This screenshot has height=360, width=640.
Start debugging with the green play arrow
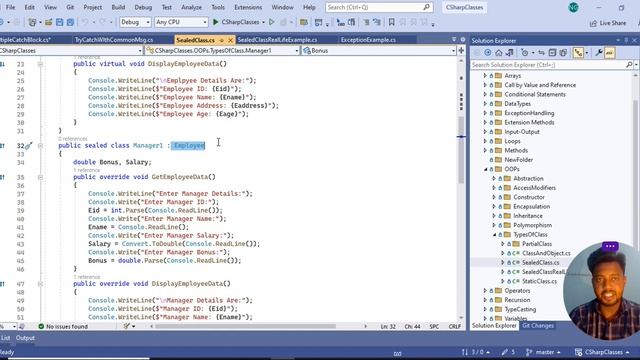(x=216, y=22)
